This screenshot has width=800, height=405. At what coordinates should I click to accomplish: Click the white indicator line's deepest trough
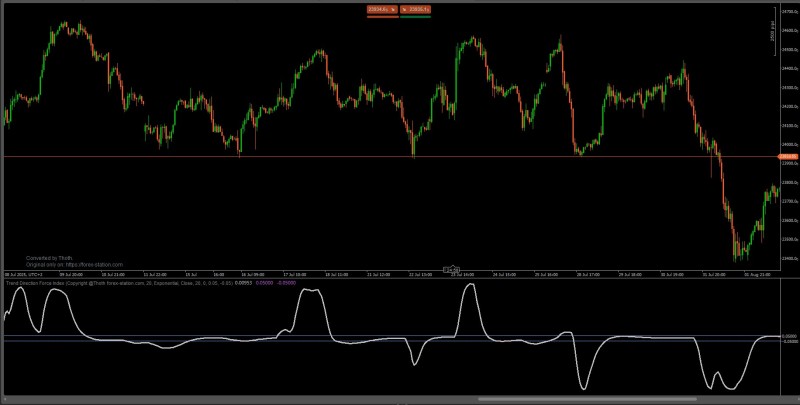[584, 390]
